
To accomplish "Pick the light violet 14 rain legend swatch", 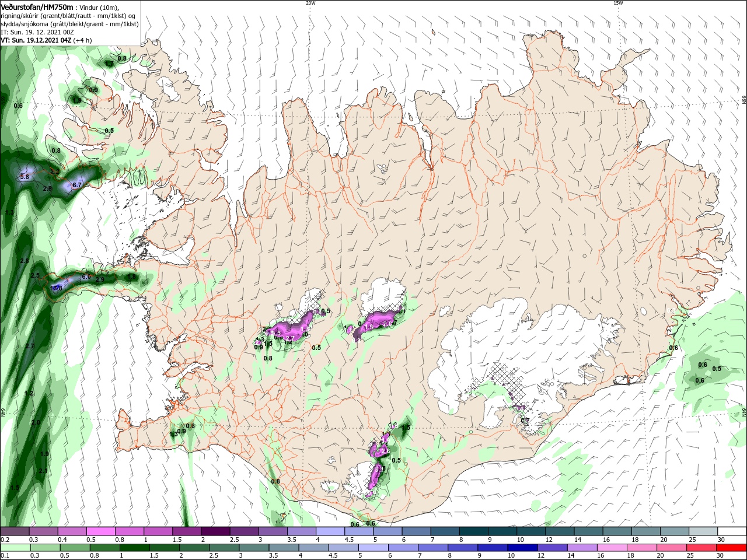I will pyautogui.click(x=582, y=548).
